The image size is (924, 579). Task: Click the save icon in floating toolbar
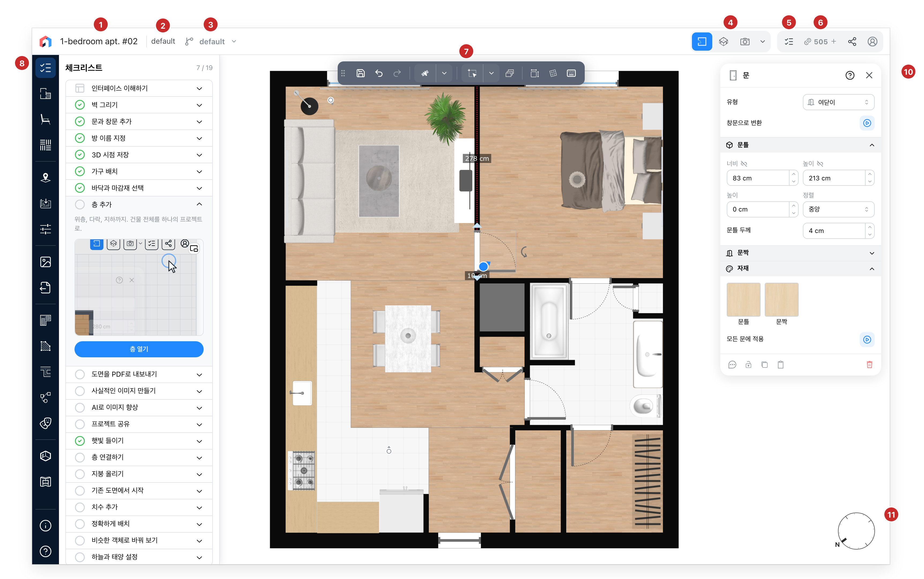[360, 73]
